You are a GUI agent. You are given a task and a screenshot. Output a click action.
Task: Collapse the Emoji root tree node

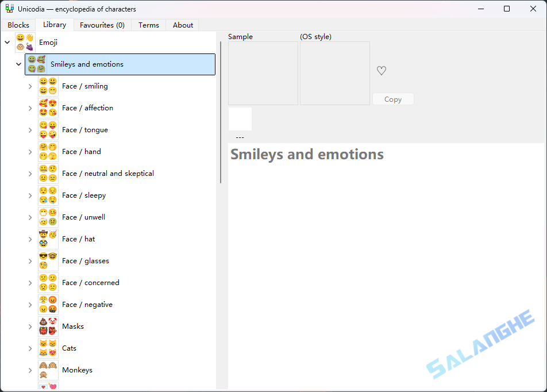[x=7, y=43]
